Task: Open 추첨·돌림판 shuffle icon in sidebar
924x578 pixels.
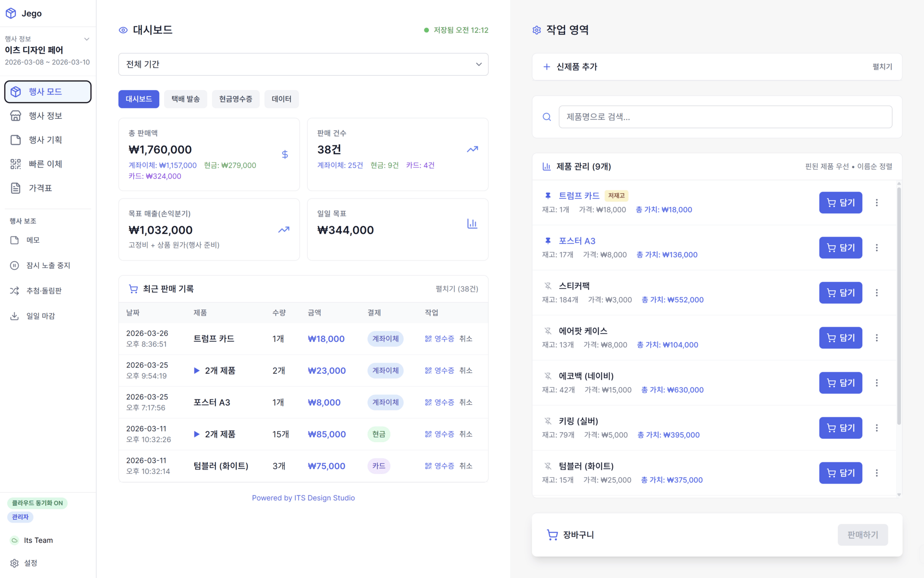Action: coord(14,290)
